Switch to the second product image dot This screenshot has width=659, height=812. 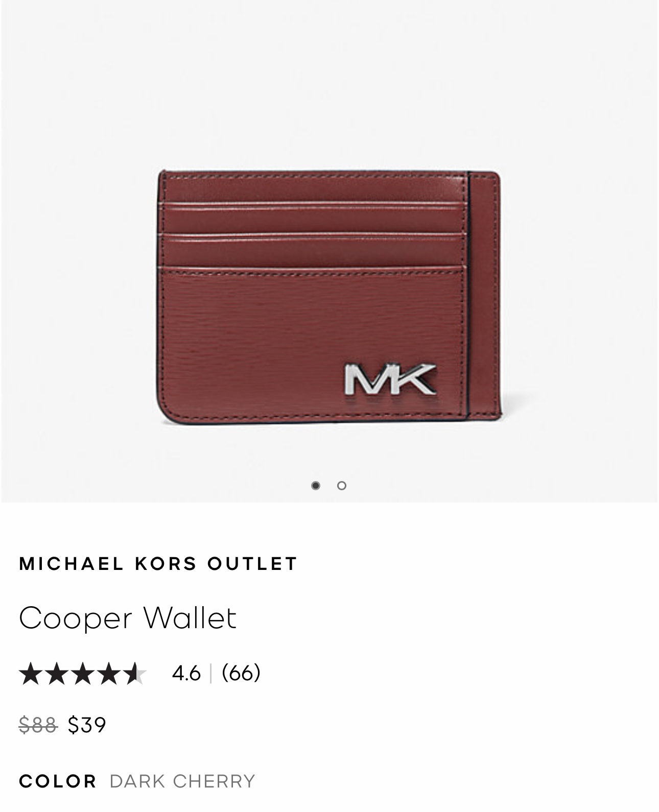[x=342, y=485]
